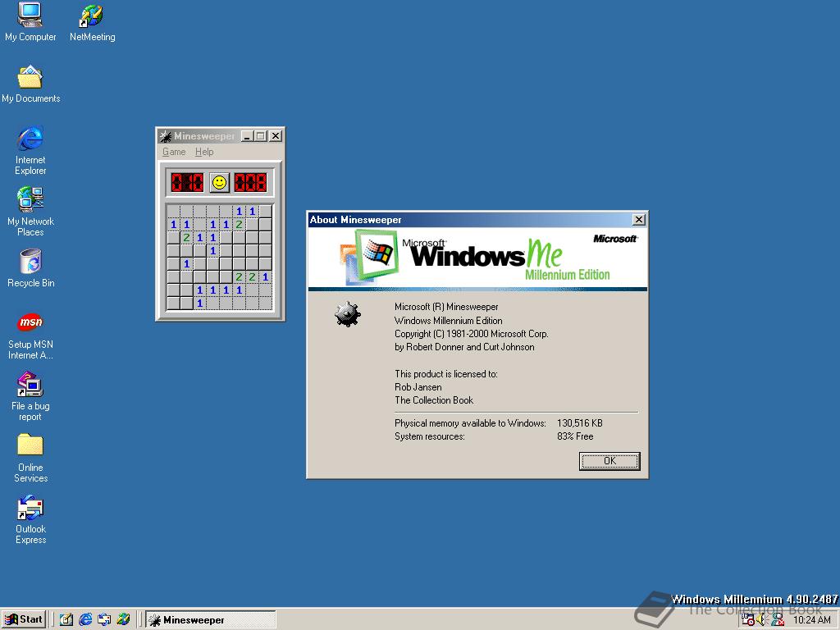Click the Minesweeper timer display

[x=250, y=182]
